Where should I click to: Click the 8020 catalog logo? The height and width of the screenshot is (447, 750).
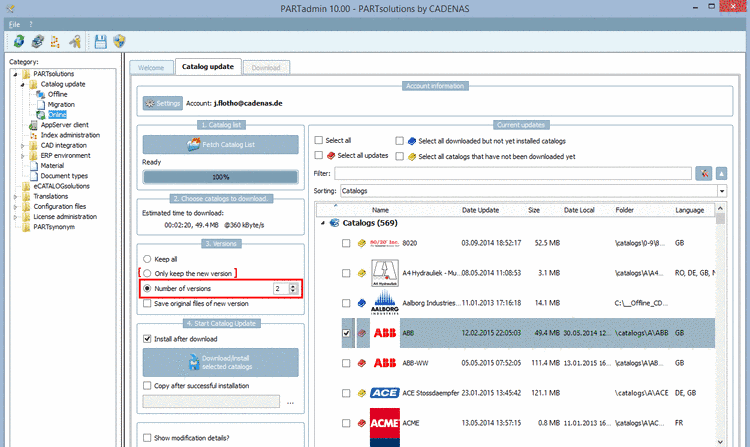tap(384, 243)
